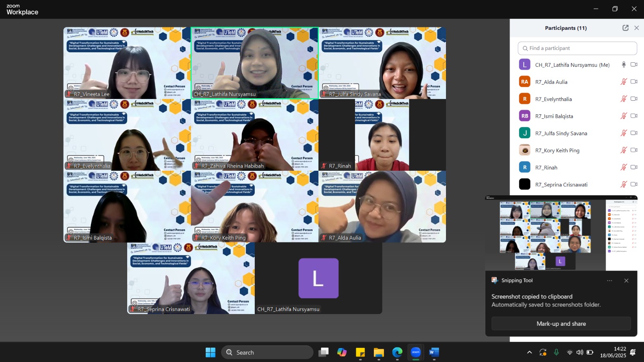Select R7_Julfa Sindy Savana in participants list
Image resolution: width=644 pixels, height=362 pixels.
561,133
